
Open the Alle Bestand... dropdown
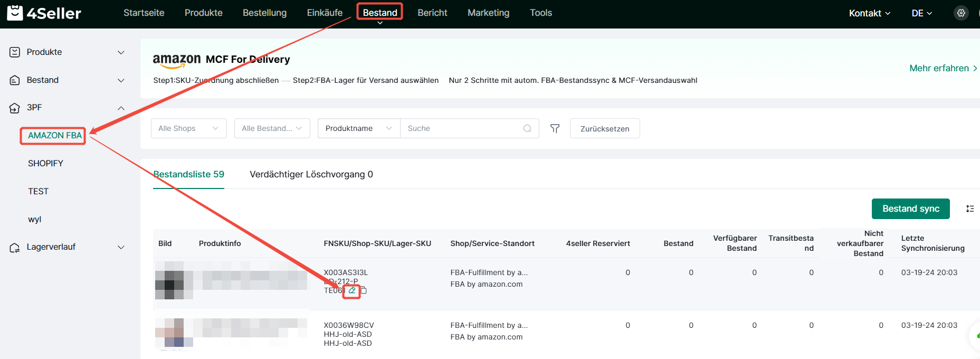point(272,128)
